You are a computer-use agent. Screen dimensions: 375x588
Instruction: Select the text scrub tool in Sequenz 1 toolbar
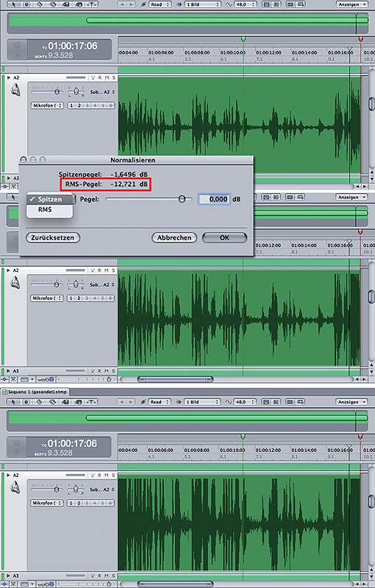pyautogui.click(x=91, y=401)
